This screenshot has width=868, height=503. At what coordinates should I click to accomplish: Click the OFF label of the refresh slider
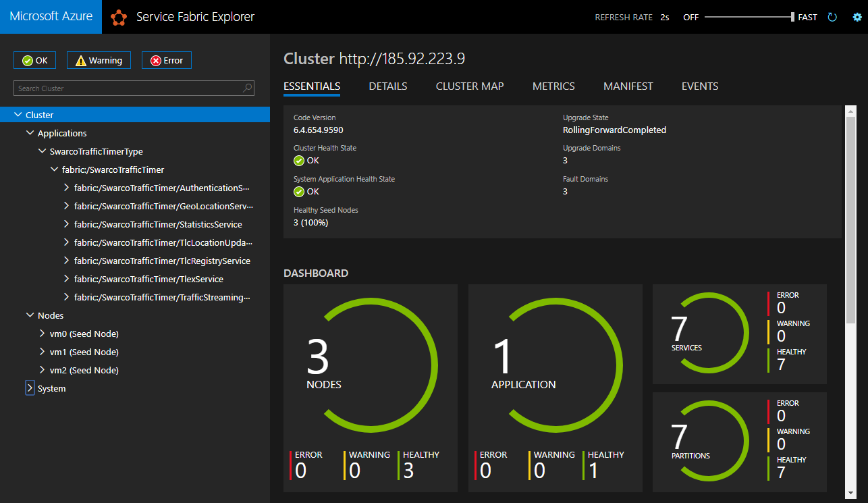[x=690, y=18]
